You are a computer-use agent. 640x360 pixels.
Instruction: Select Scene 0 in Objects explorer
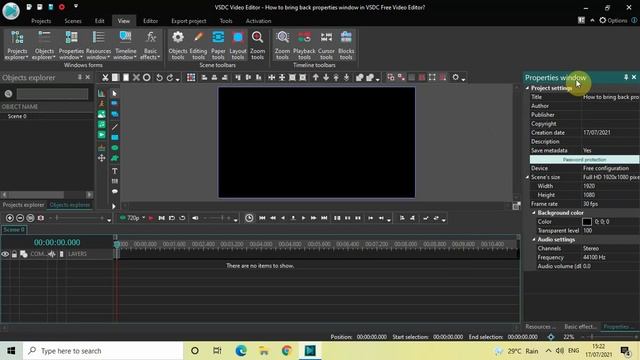[x=17, y=116]
